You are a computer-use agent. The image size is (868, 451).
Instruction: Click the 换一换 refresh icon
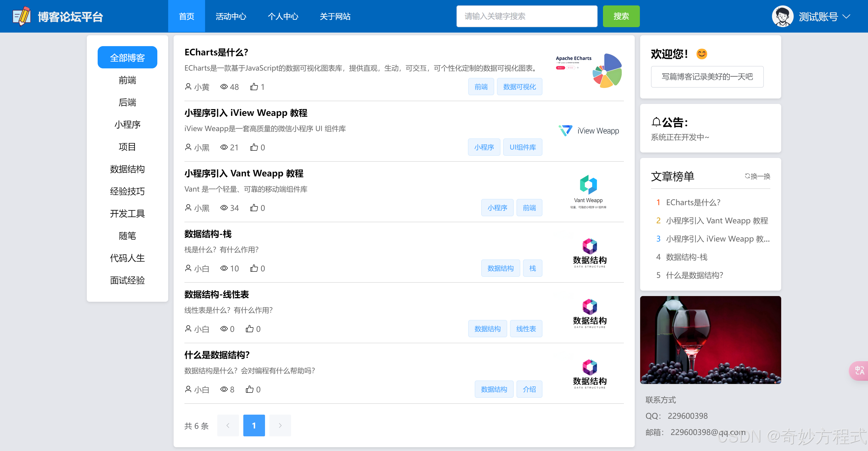click(747, 176)
